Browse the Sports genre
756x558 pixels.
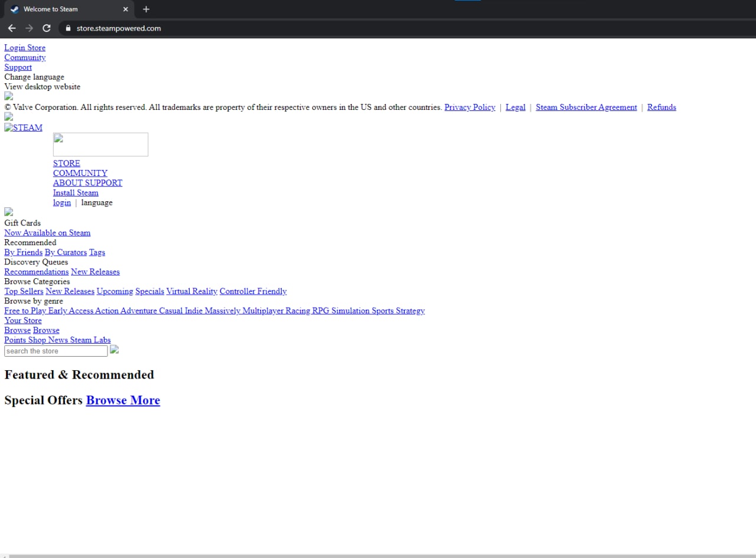click(383, 311)
